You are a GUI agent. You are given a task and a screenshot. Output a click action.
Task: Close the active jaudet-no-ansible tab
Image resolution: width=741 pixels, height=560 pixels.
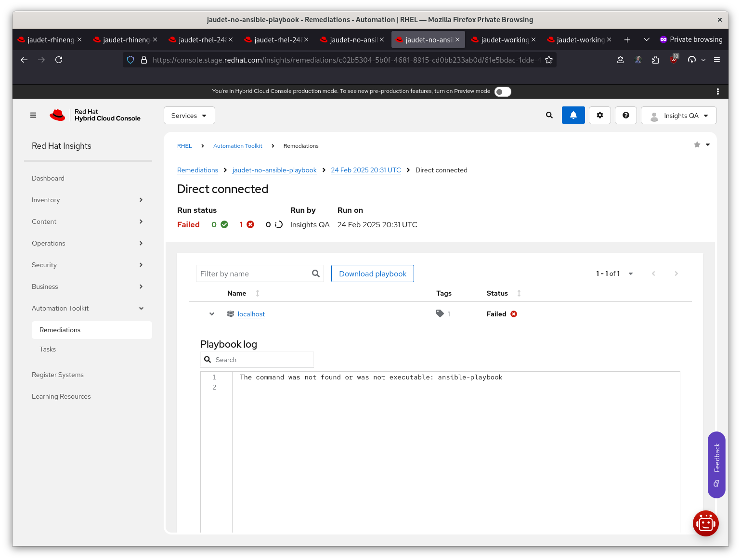[x=457, y=39]
